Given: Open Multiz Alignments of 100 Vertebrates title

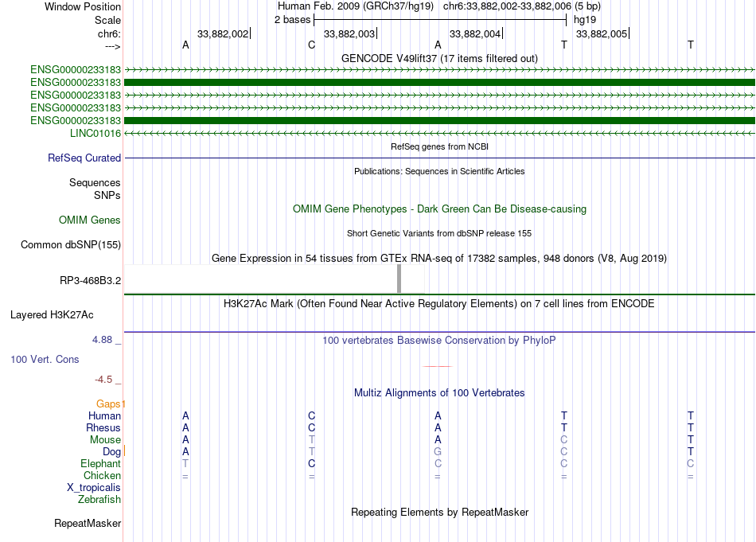Looking at the screenshot, I should click(439, 392).
